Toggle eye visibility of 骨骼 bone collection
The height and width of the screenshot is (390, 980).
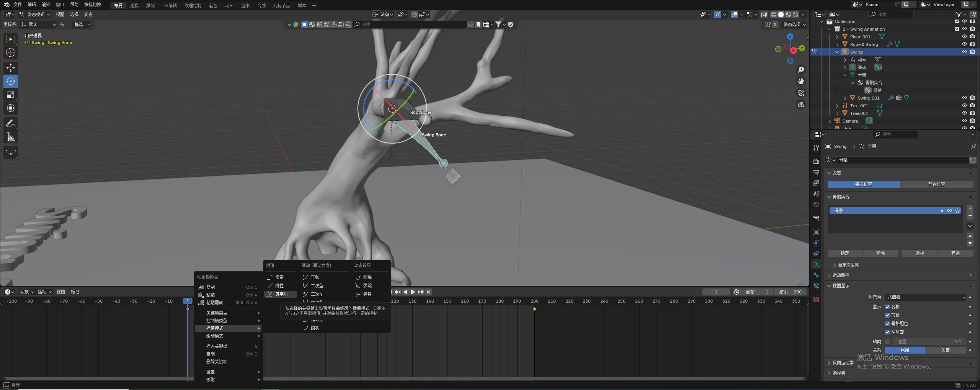coord(949,211)
